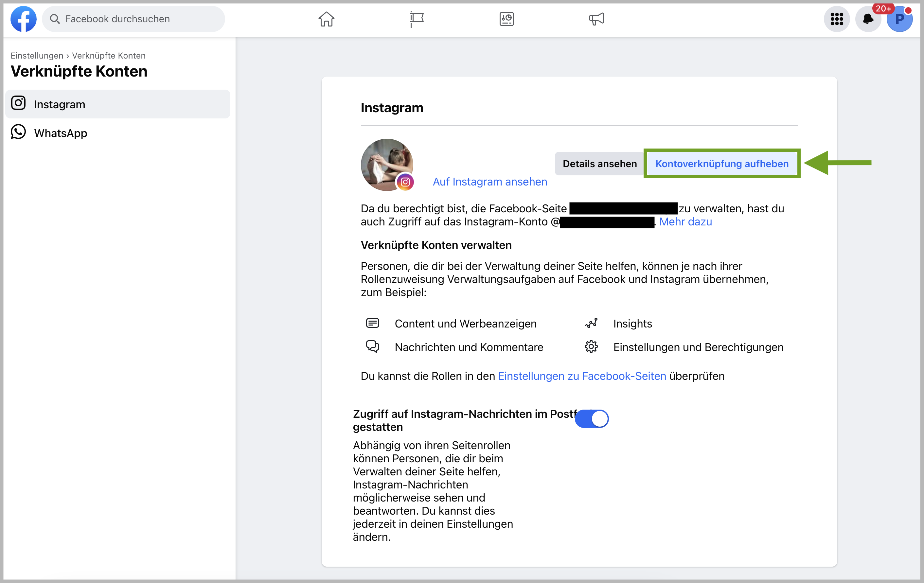Click the text Nachrichten und Kommentare
Screen dimensions: 924x583
click(469, 347)
